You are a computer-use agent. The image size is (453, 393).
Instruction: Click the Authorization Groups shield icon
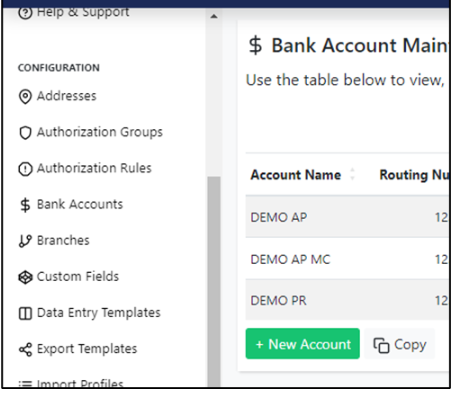[x=25, y=133]
